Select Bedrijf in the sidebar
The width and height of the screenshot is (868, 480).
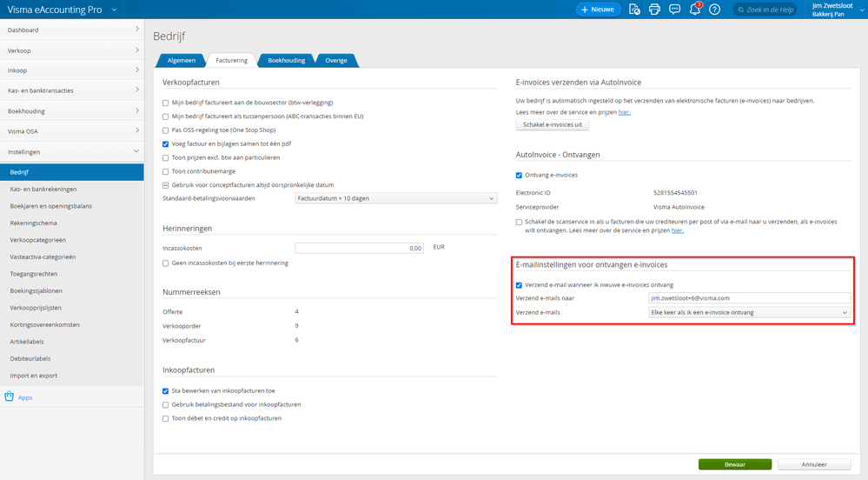72,172
